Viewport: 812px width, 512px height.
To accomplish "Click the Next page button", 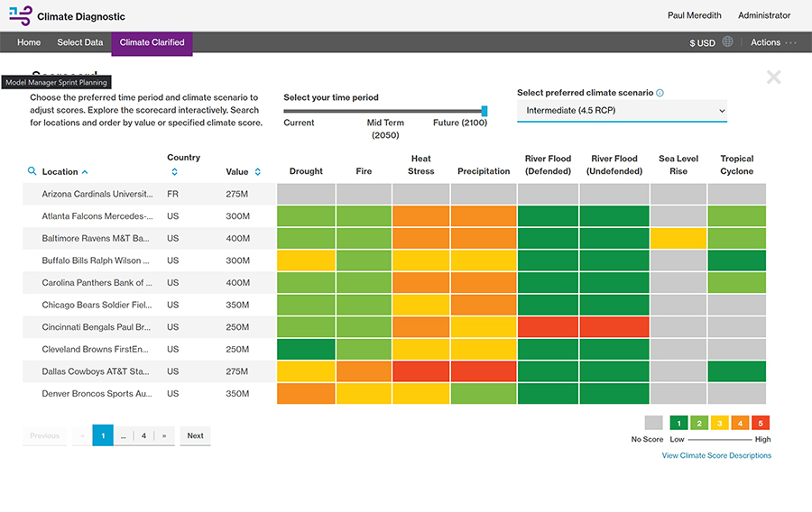I will click(x=195, y=435).
